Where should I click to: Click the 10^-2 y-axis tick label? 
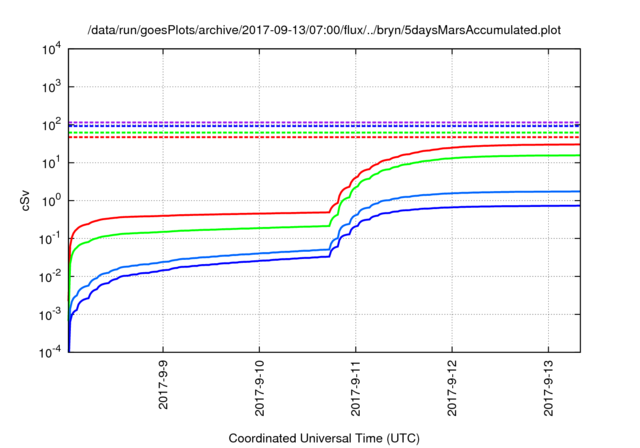coord(50,277)
